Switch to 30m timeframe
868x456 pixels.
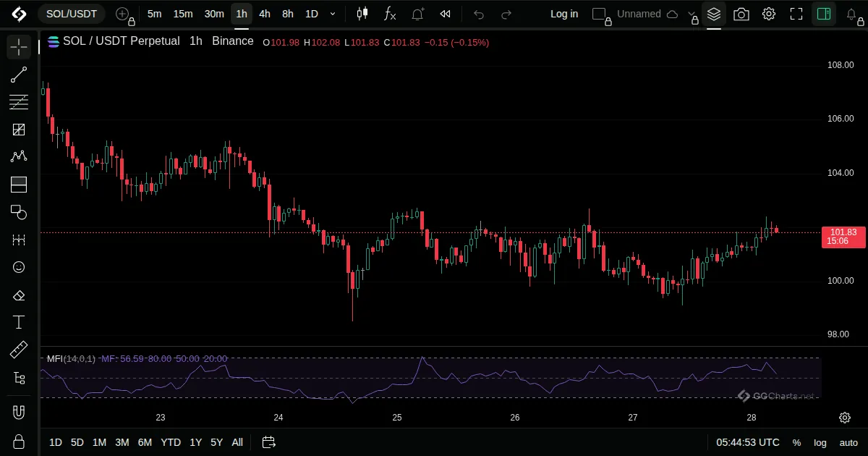coord(214,14)
